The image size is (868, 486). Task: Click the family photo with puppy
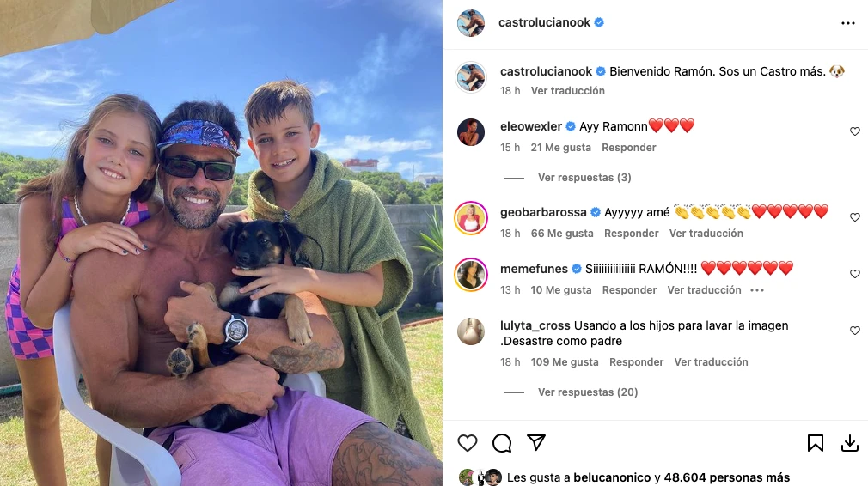(x=221, y=243)
